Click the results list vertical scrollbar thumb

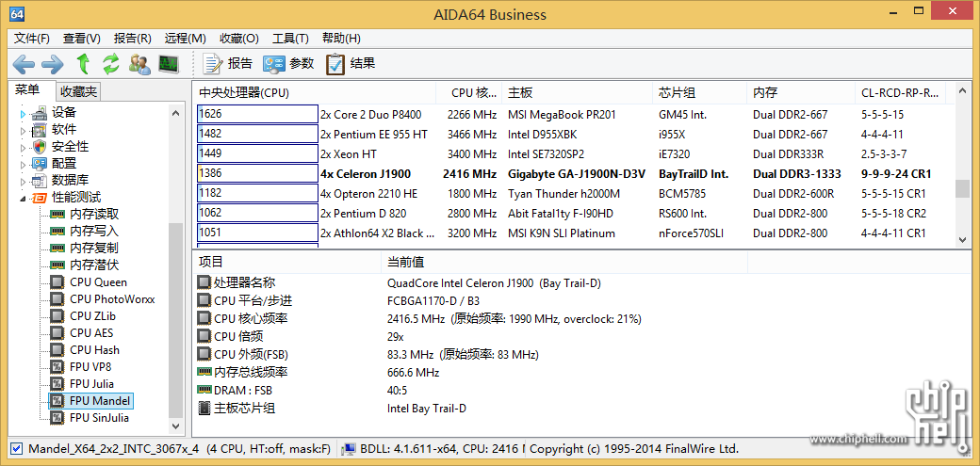pyautogui.click(x=962, y=187)
